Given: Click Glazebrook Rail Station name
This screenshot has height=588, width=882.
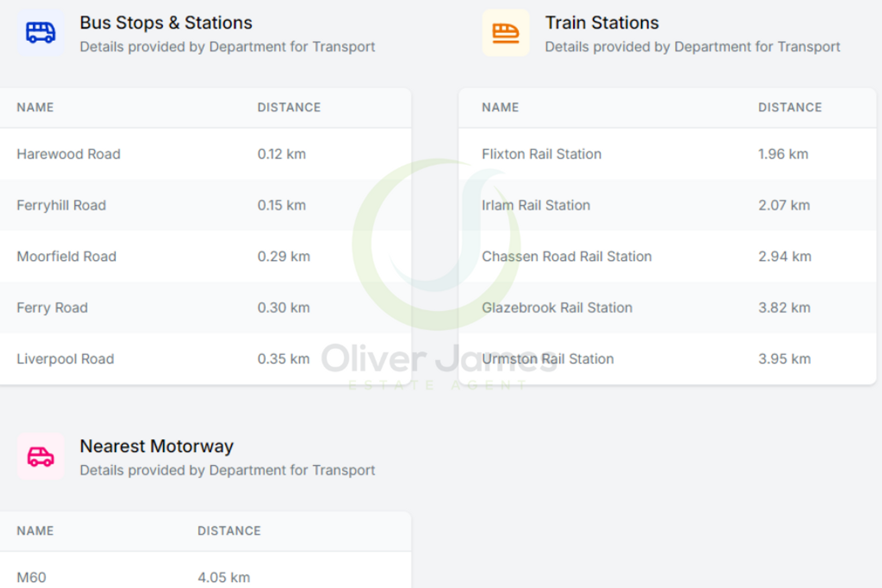Looking at the screenshot, I should coord(557,308).
